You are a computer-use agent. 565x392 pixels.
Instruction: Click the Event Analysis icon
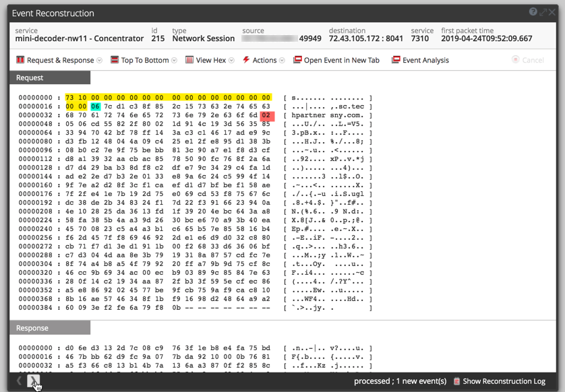click(x=396, y=60)
